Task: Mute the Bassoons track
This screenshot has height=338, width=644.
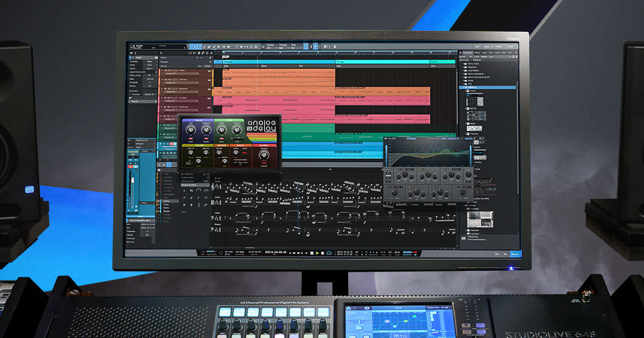Action: coord(166,88)
